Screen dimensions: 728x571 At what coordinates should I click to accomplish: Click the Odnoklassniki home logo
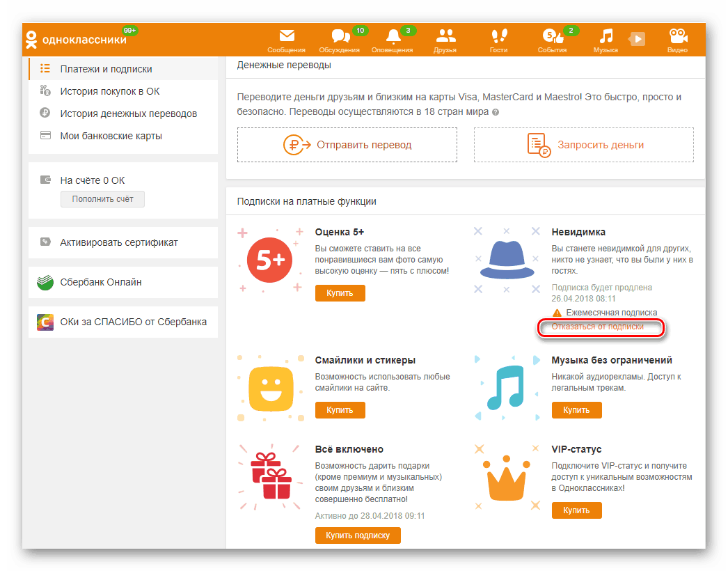pos(70,38)
